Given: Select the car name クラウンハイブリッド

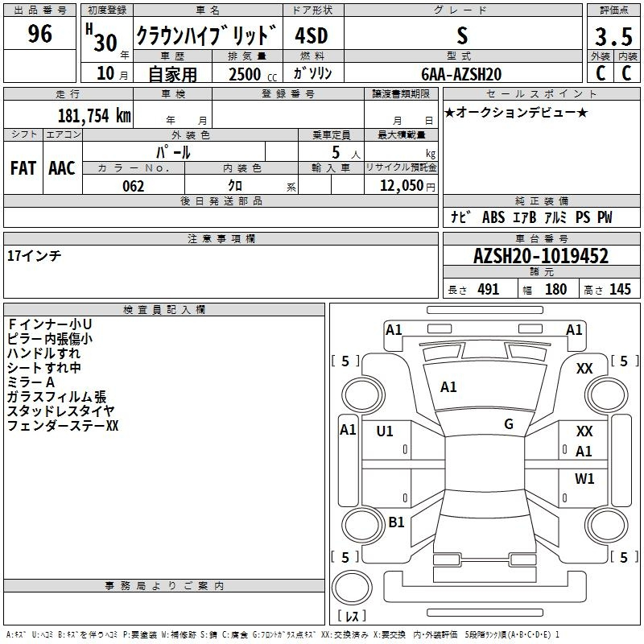Looking at the screenshot, I should coord(206,36).
